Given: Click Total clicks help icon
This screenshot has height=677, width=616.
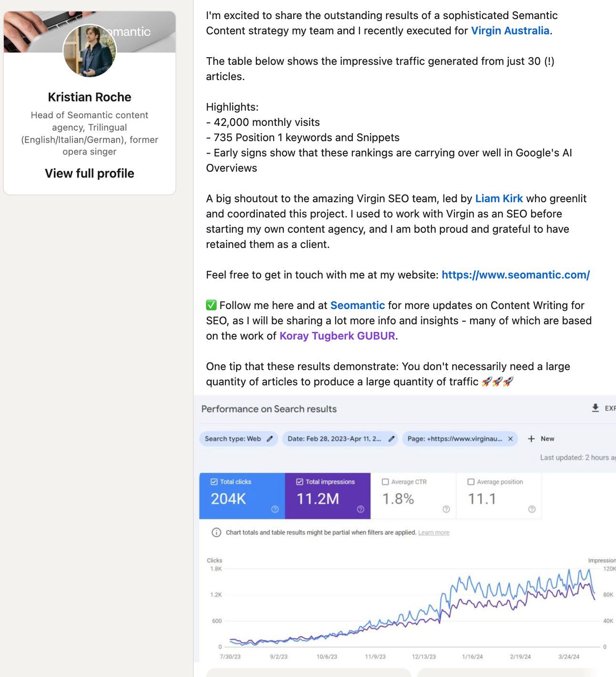Looking at the screenshot, I should coord(275,509).
